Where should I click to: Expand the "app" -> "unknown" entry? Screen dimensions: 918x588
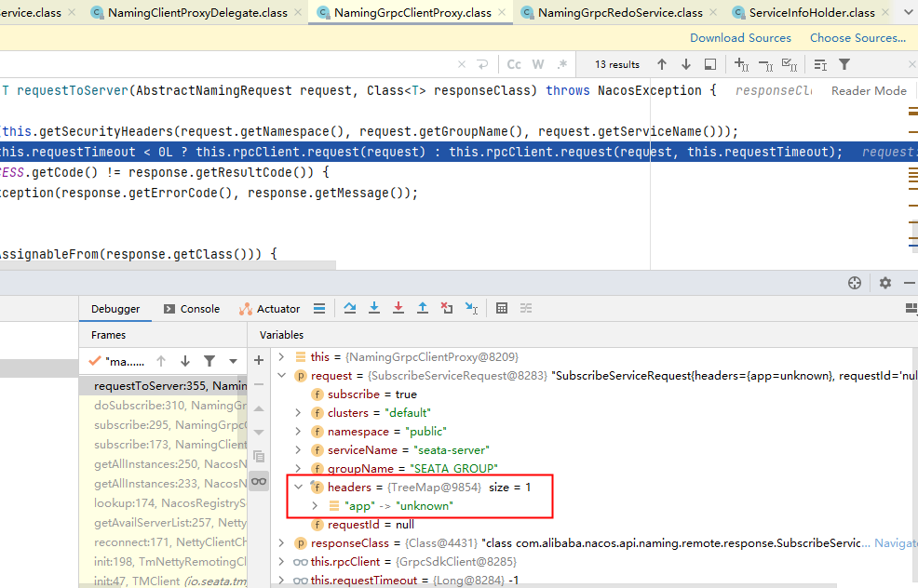[315, 505]
